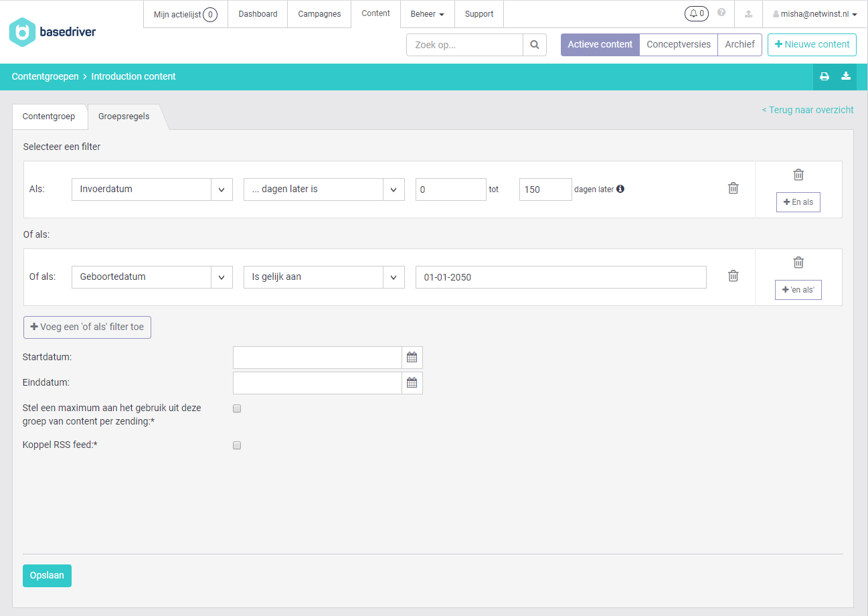868x616 pixels.
Task: Select the Content menu item
Action: pos(375,14)
